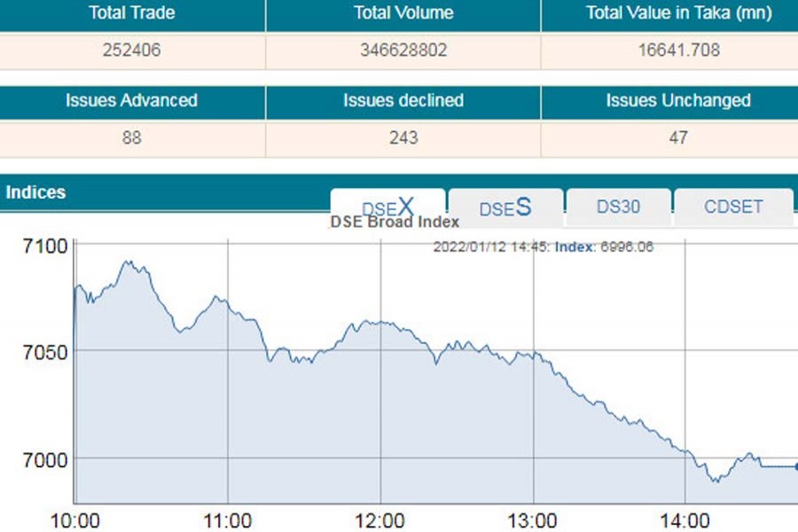
Task: Show the CDSET index chart tab
Action: coord(732,207)
